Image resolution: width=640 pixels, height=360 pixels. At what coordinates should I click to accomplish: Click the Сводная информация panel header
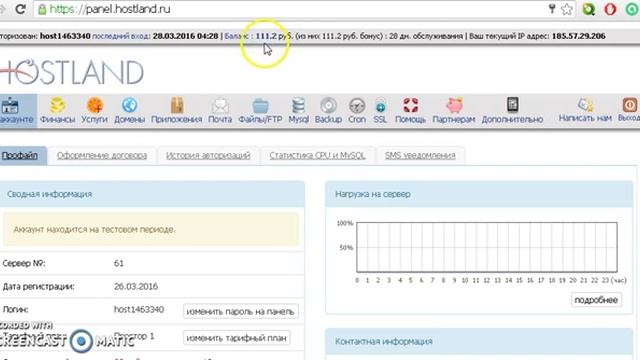pyautogui.click(x=152, y=194)
